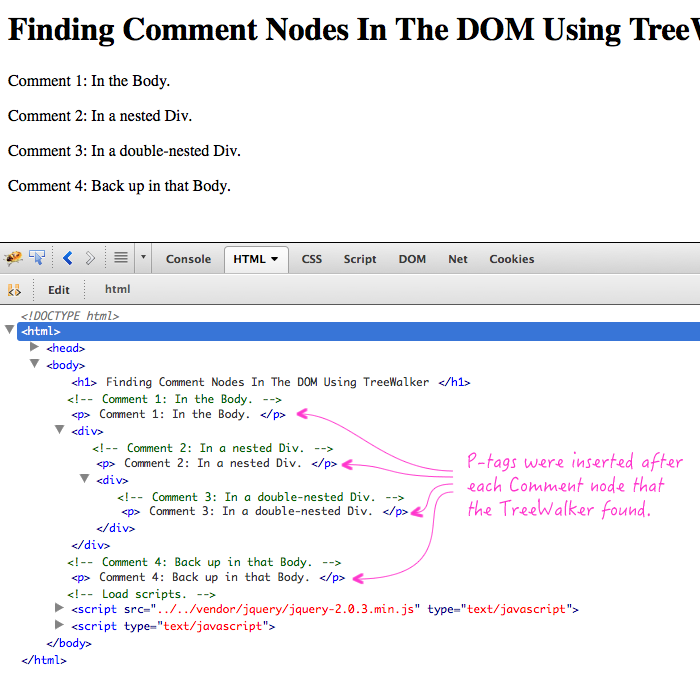Viewport: 700px width, 688px height.
Task: Expand the inline text/javascript script node
Action: tap(59, 624)
